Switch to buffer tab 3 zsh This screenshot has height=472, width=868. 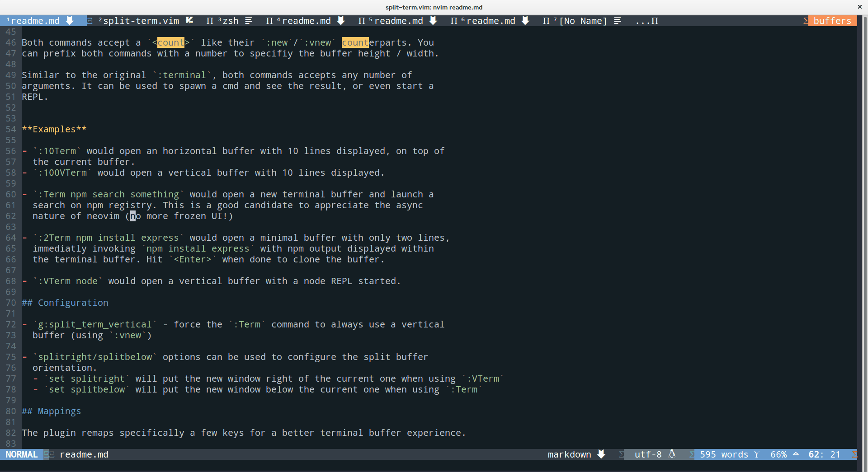(228, 21)
